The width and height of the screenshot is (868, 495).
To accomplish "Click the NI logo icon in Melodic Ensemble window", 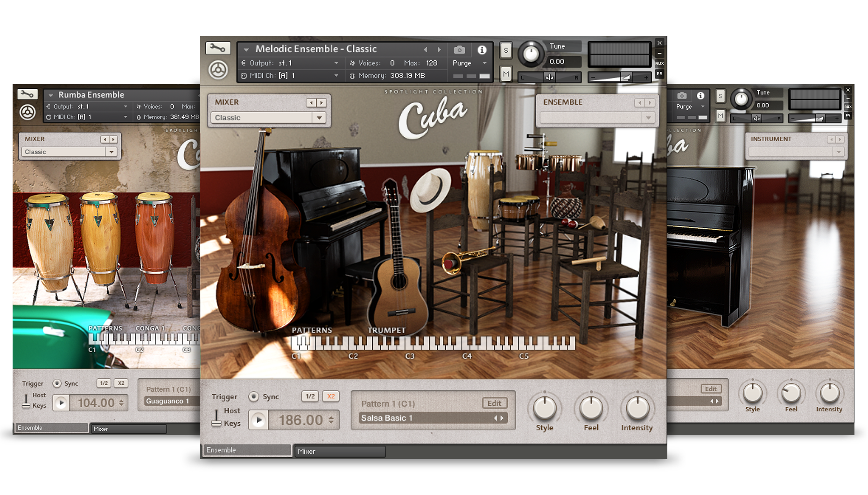I will coord(218,71).
